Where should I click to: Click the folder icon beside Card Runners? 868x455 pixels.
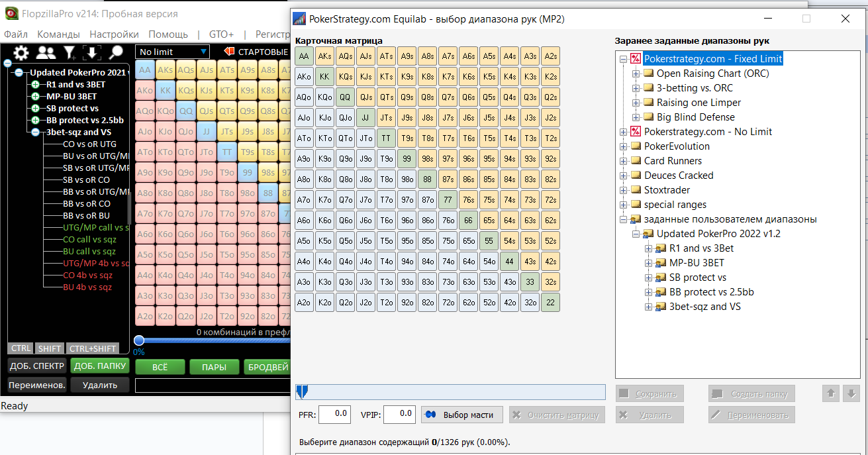point(636,161)
